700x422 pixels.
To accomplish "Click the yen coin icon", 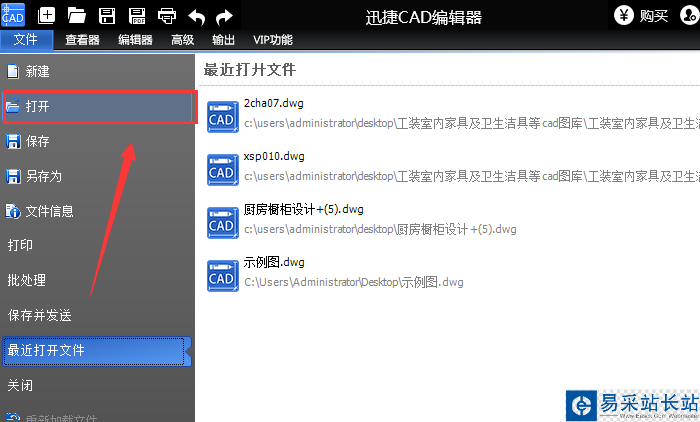I will coord(624,16).
